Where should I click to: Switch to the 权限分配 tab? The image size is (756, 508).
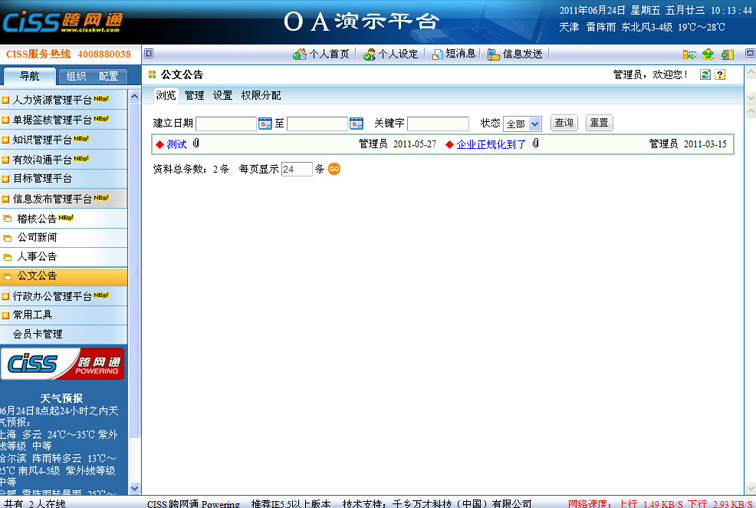click(260, 96)
